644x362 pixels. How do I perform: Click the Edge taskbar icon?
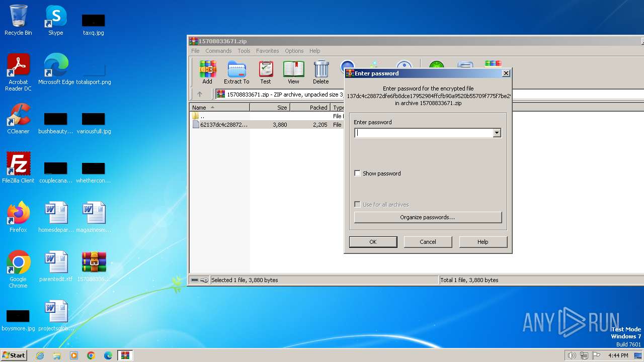point(108,355)
